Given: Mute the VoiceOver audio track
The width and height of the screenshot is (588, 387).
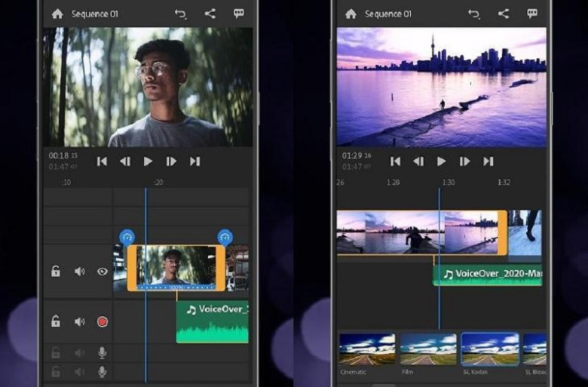Looking at the screenshot, I should [79, 321].
